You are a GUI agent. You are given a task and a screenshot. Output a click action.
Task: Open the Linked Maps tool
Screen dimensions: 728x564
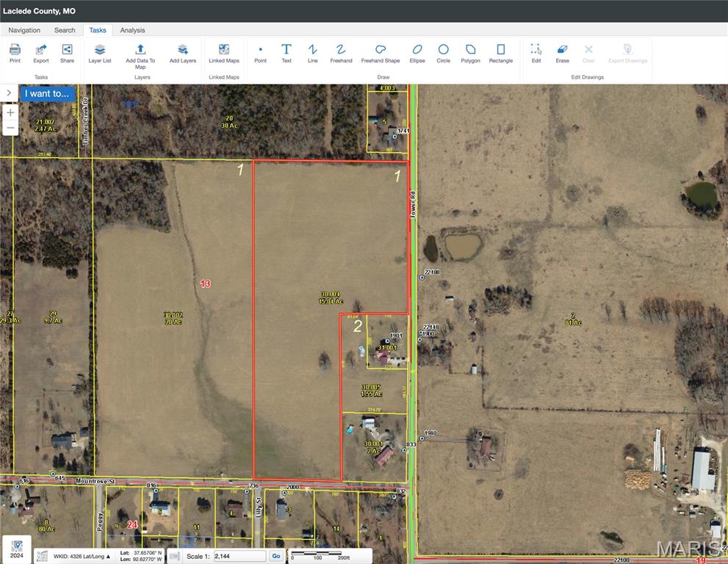(223, 51)
